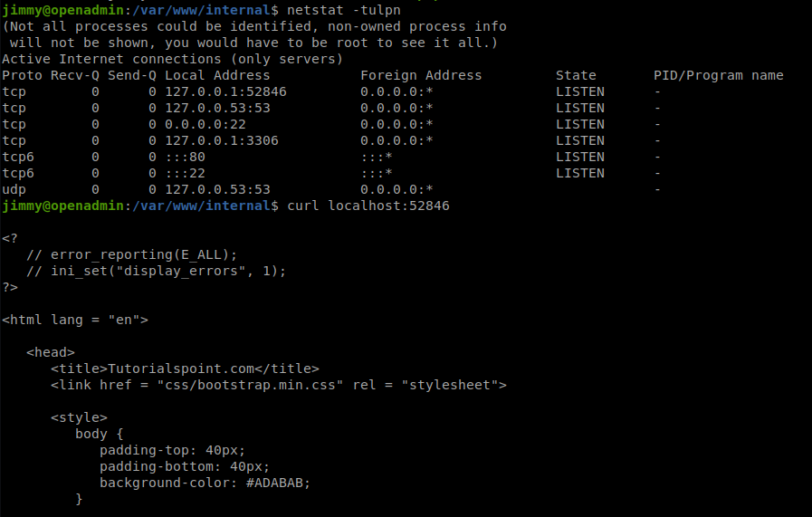Screen dimensions: 812x517
Task: Click the PID/Program name column header
Action: tap(718, 76)
